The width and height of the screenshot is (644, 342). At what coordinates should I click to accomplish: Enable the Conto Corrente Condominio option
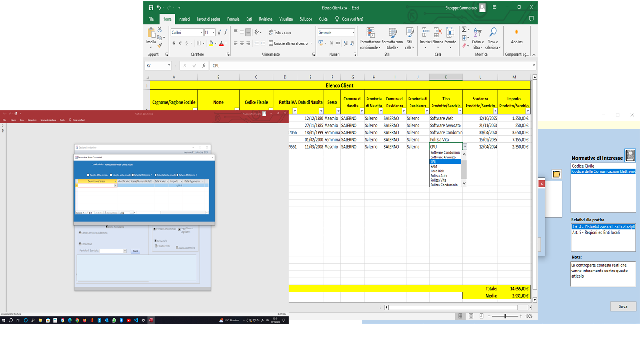pos(80,233)
